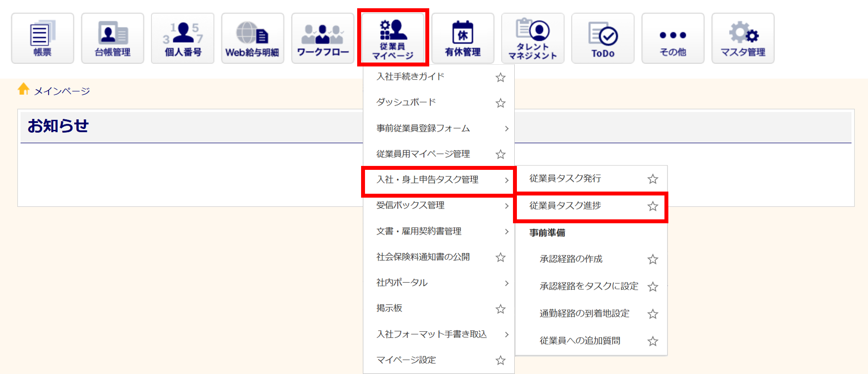Choose 承認経路の作成 menu item
Viewport: 868px width, 374px height.
(x=571, y=259)
